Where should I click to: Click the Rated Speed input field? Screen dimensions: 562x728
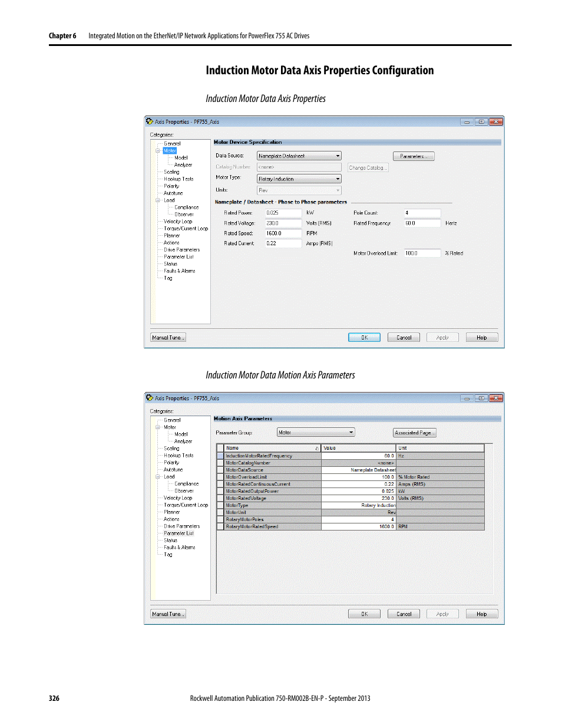[283, 233]
